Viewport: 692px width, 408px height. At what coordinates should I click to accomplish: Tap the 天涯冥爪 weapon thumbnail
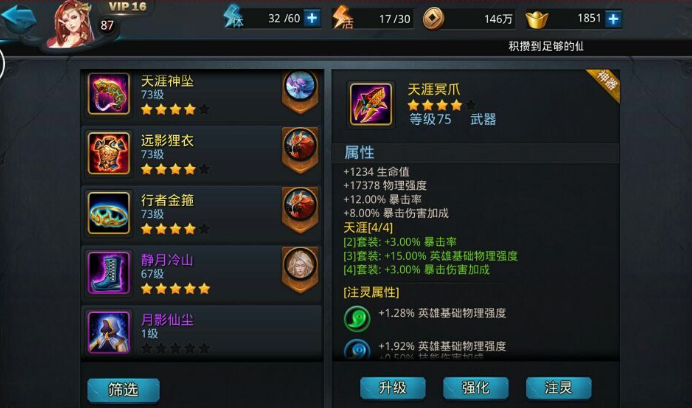[371, 104]
